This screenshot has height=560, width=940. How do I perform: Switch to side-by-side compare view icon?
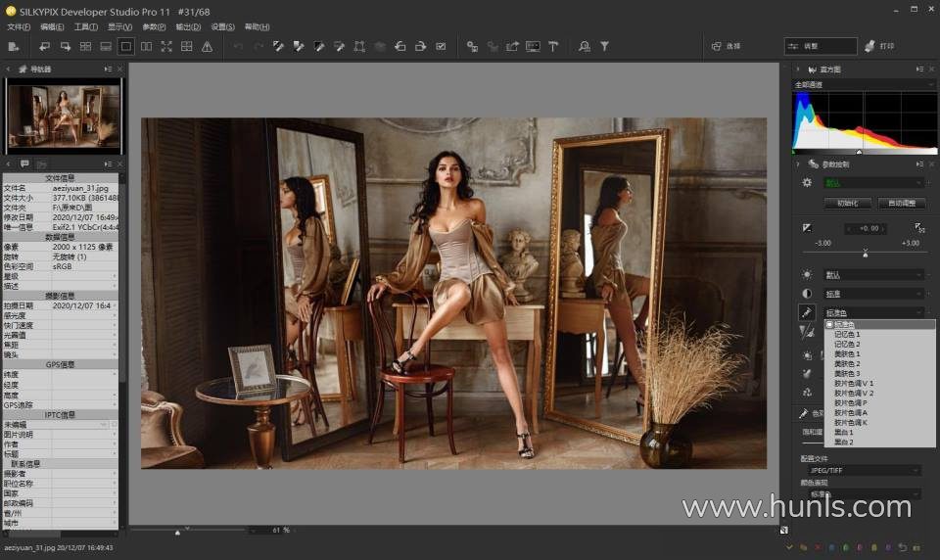pos(146,46)
